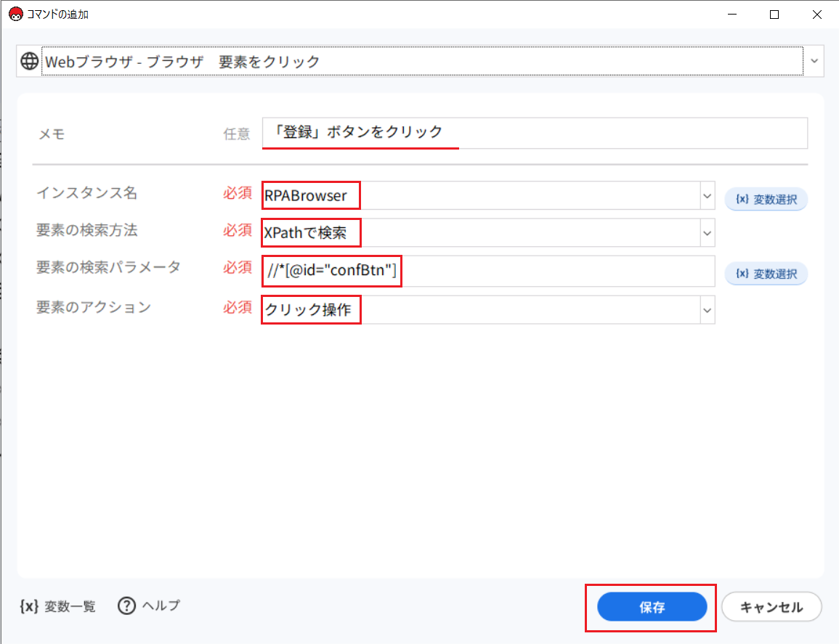Expand the 要素のアクション dropdown arrow
Screen dimensions: 839x644
click(707, 310)
